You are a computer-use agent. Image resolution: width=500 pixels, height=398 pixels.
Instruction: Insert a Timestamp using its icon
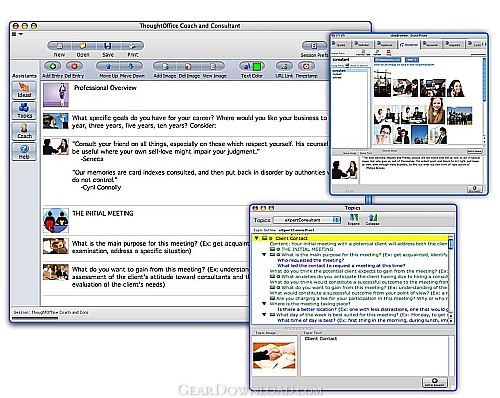pyautogui.click(x=306, y=66)
